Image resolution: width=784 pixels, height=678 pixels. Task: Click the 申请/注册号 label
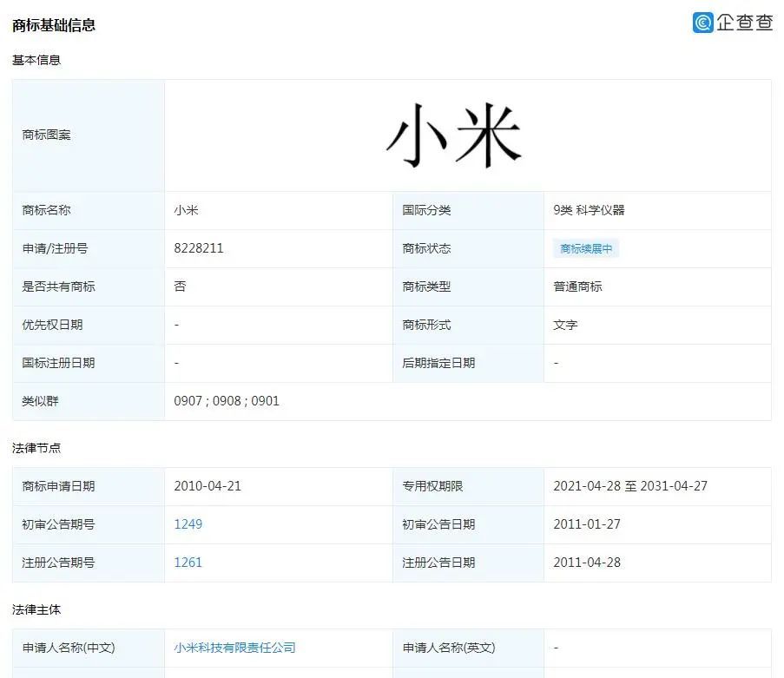(x=55, y=248)
